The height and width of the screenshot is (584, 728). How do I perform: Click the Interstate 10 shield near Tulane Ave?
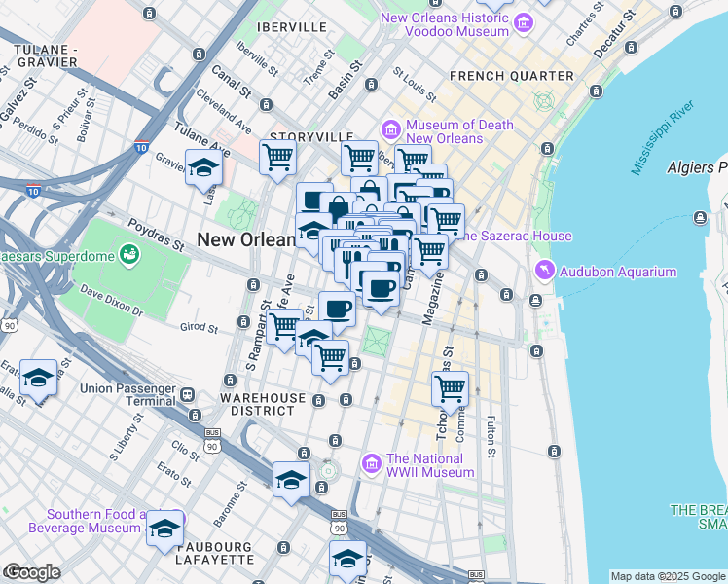click(x=141, y=148)
